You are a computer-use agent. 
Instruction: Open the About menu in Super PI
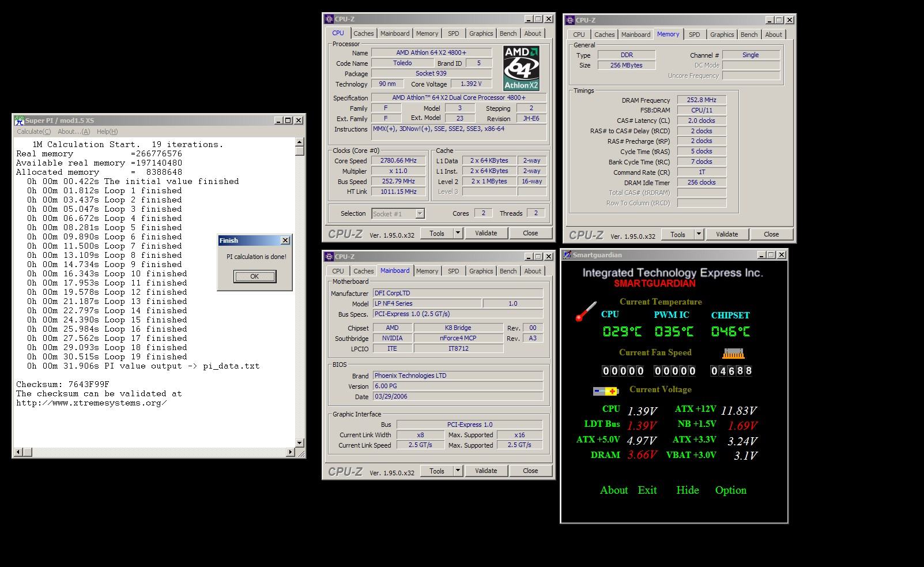coord(74,132)
